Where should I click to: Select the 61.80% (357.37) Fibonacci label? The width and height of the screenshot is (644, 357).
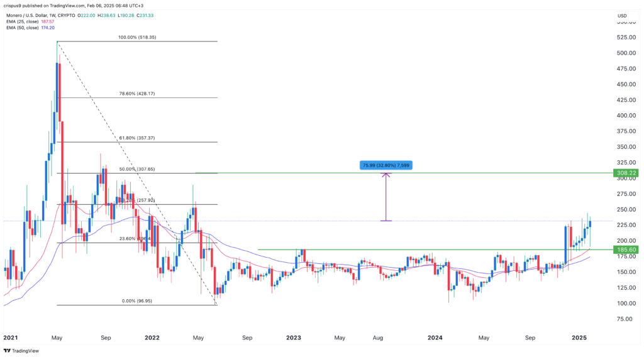(137, 138)
